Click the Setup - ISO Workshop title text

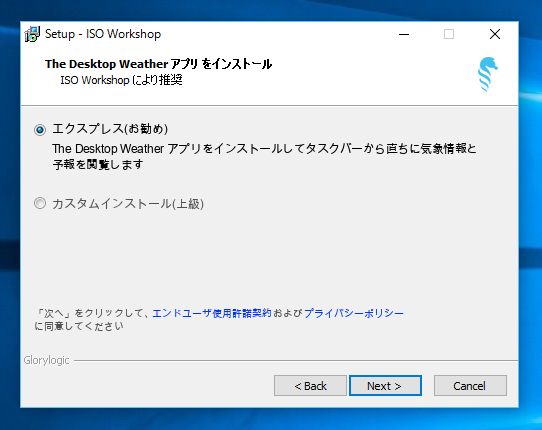tap(103, 34)
